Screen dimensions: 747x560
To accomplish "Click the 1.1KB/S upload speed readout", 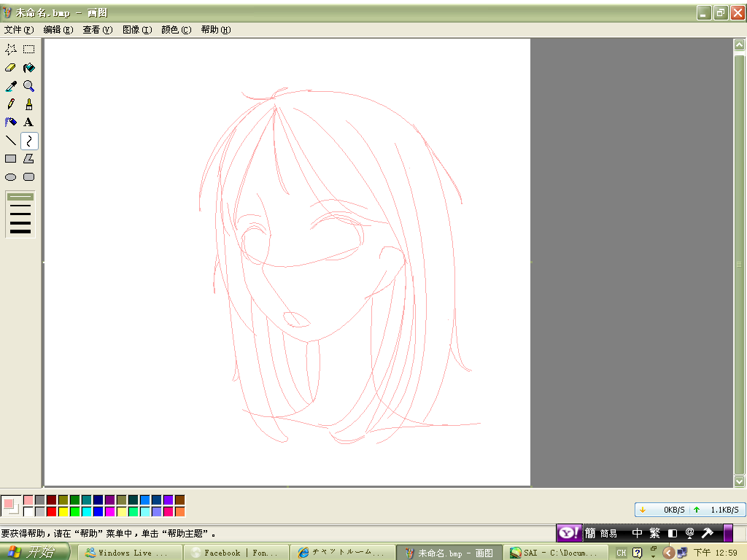I will [x=724, y=510].
